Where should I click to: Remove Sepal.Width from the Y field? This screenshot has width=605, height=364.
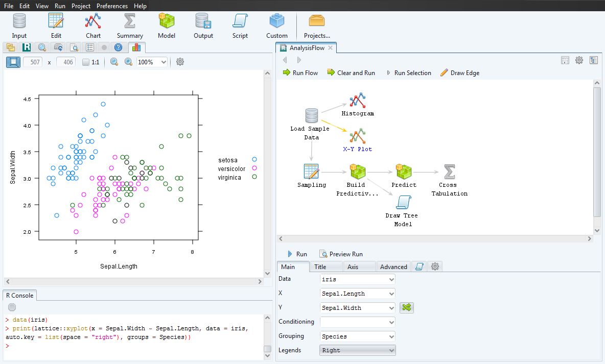tap(406, 308)
